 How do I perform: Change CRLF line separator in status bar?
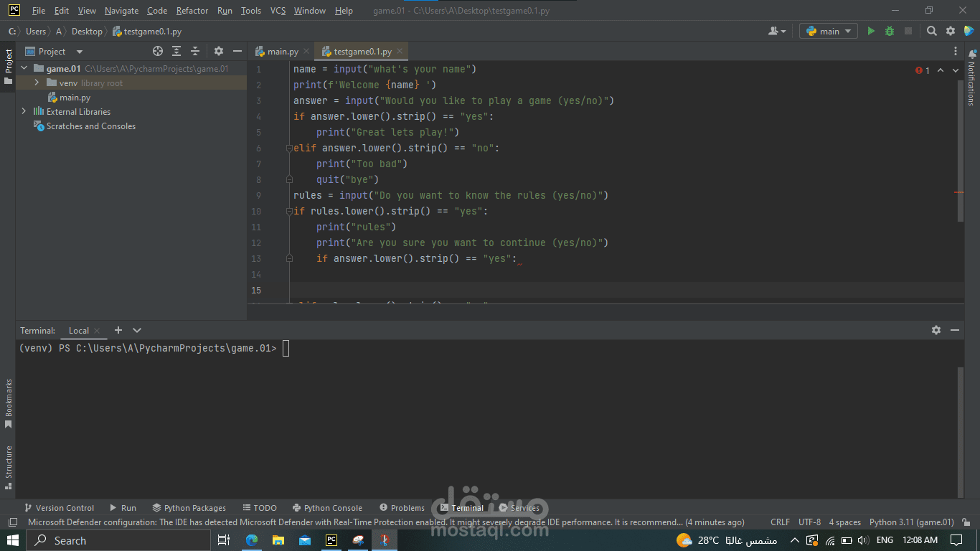(x=780, y=522)
